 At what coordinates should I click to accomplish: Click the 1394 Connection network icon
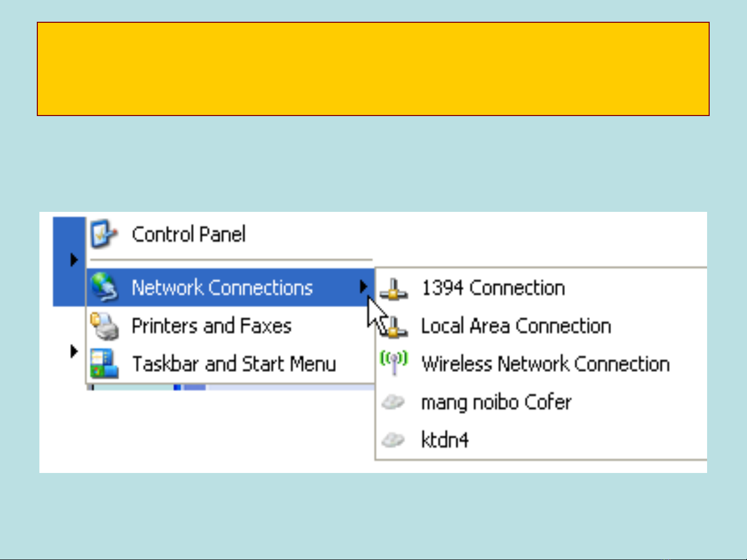[x=394, y=289]
